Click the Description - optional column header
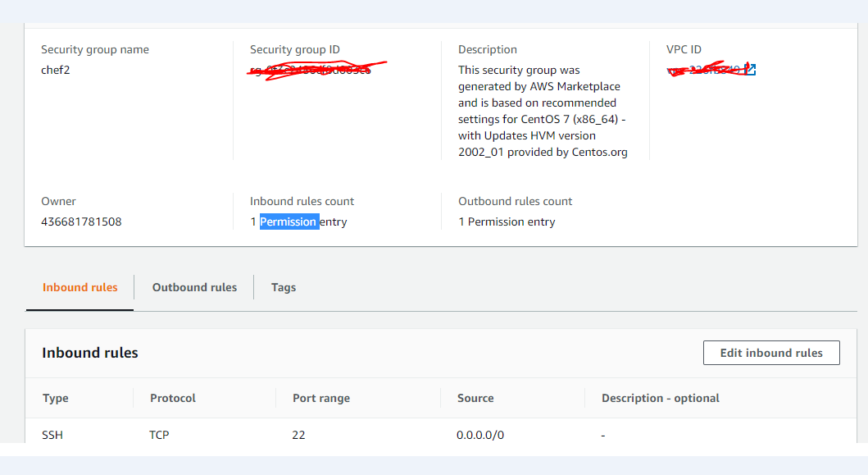This screenshot has width=868, height=475. click(661, 398)
